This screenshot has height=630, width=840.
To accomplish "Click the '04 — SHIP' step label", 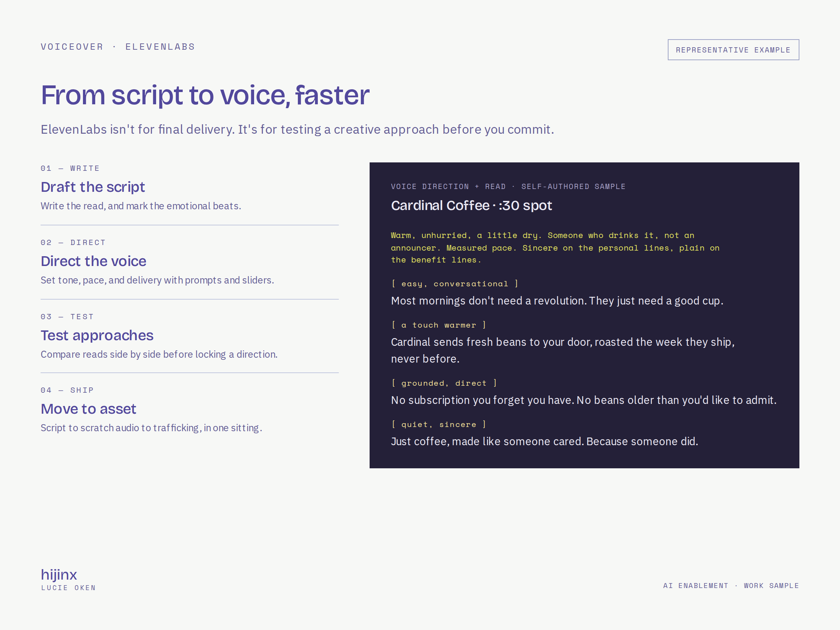I will tap(67, 390).
